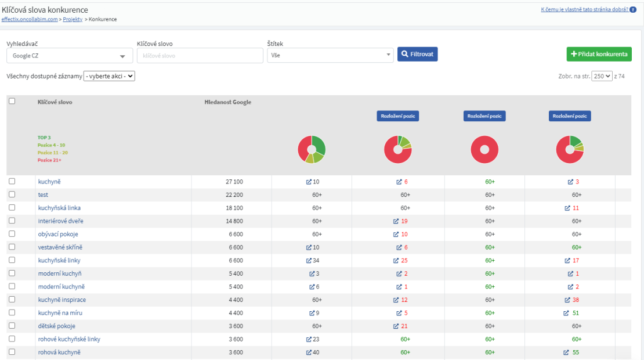Tick the checkbox for dětské pokoje
This screenshot has width=644, height=360.
coord(12,326)
